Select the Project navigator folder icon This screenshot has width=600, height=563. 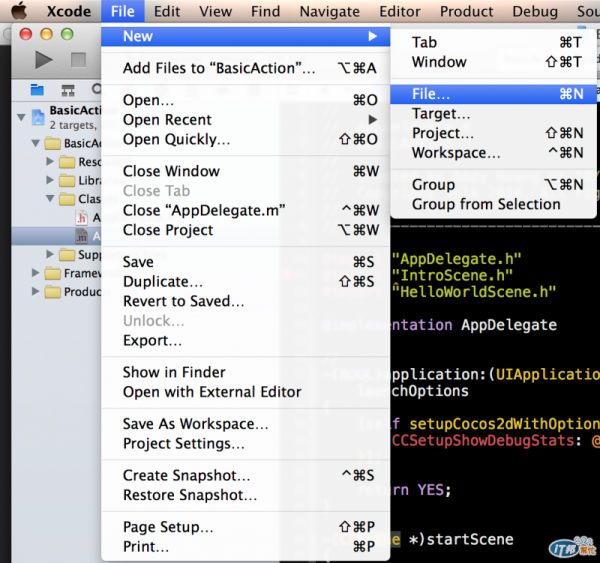pos(37,90)
